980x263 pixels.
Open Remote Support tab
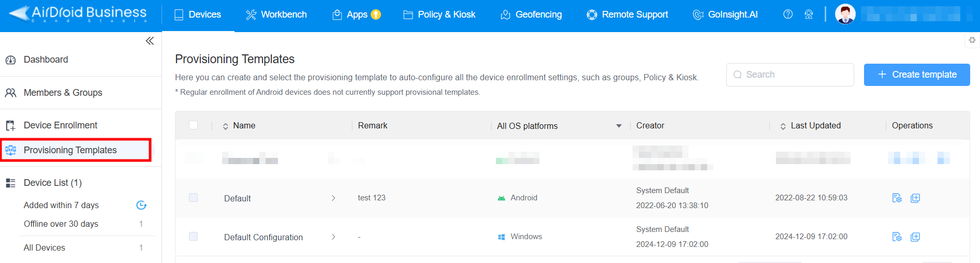[627, 14]
